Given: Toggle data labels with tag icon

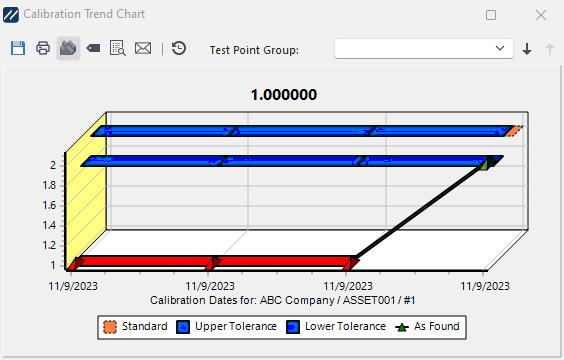Looking at the screenshot, I should click(93, 48).
